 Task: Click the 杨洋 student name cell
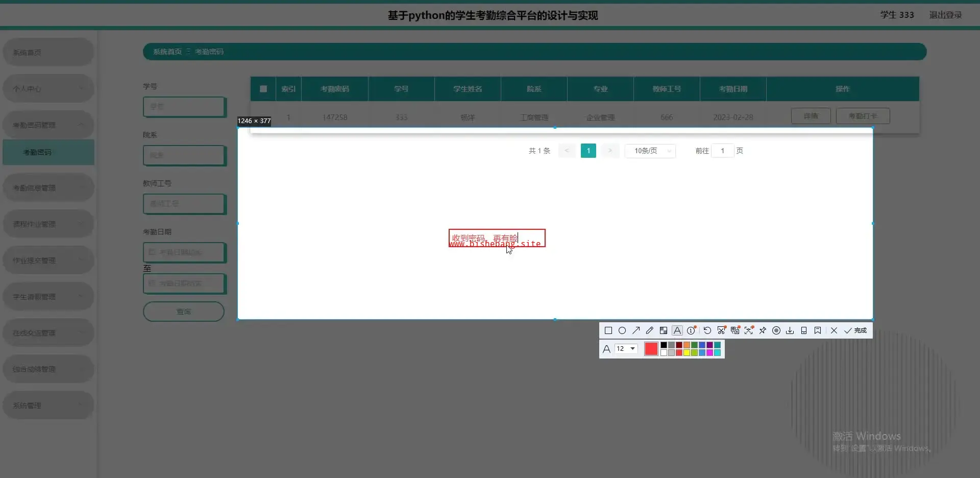click(x=468, y=117)
